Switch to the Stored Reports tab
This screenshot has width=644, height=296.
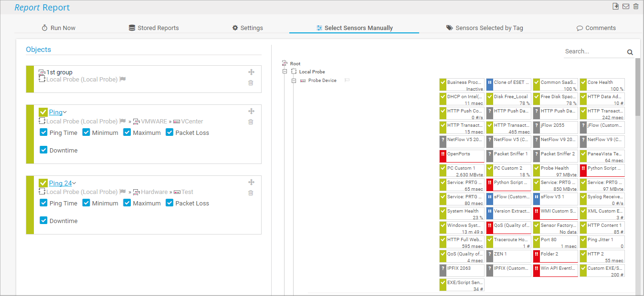154,28
